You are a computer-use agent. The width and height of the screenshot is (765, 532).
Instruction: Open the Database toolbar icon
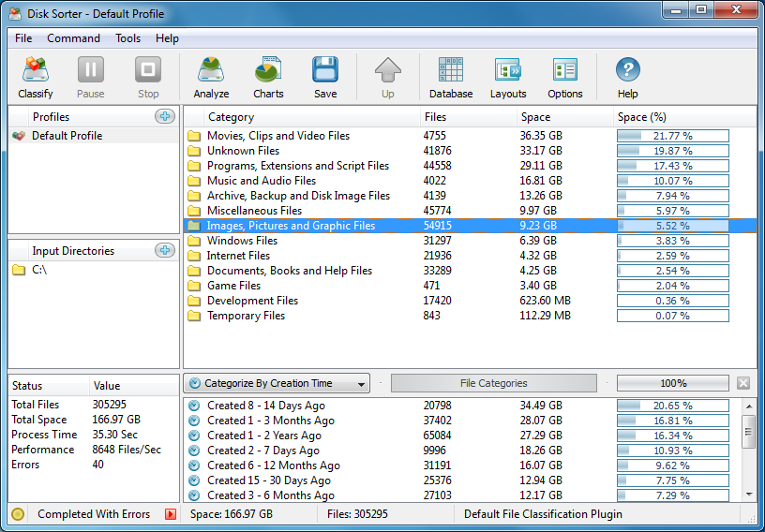coord(451,69)
